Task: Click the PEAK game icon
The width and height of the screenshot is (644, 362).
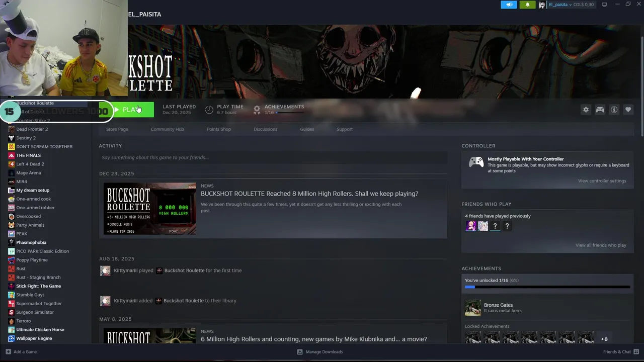Action: [11, 234]
